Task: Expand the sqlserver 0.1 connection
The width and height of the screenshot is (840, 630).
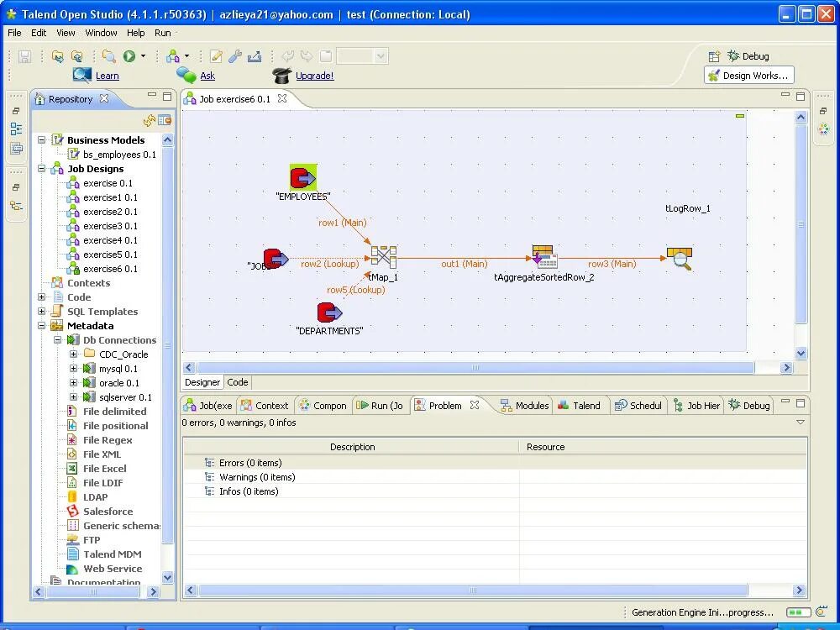Action: (73, 397)
